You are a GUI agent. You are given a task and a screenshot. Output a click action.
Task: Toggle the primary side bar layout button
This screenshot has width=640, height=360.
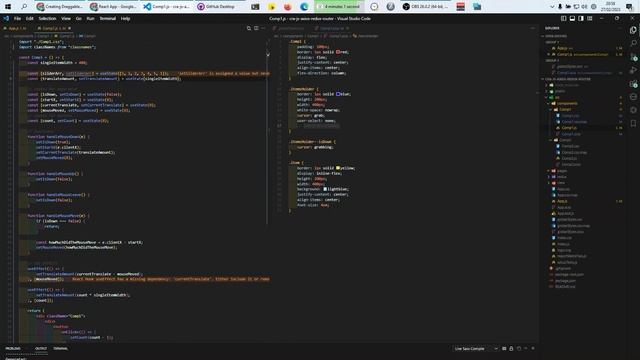click(564, 18)
